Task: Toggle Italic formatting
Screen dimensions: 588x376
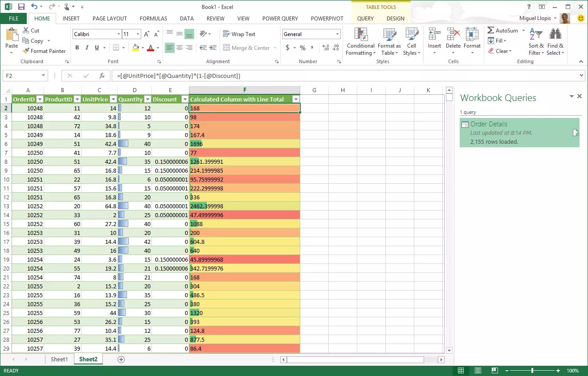Action: click(x=87, y=48)
